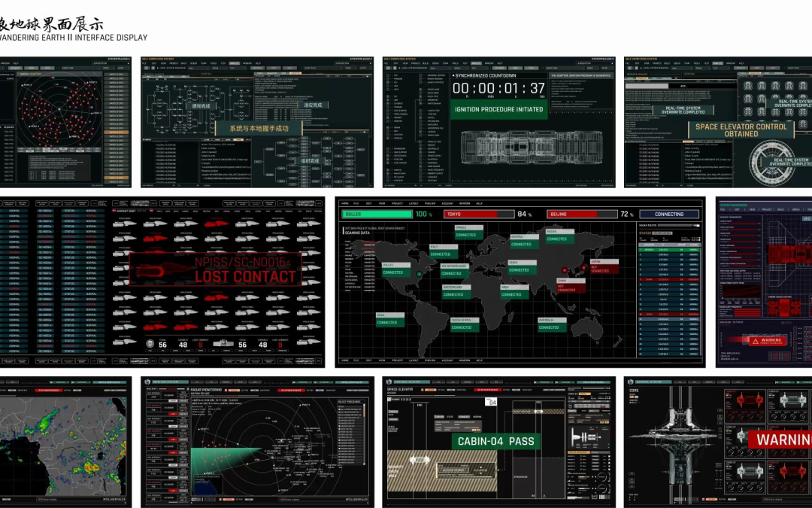The height and width of the screenshot is (508, 812).
Task: Open the Test dropdown in the countdown panel toolbar
Action: pos(480,68)
